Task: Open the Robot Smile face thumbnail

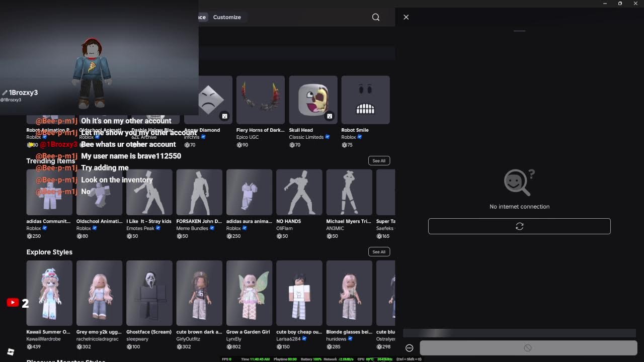Action: [365, 100]
